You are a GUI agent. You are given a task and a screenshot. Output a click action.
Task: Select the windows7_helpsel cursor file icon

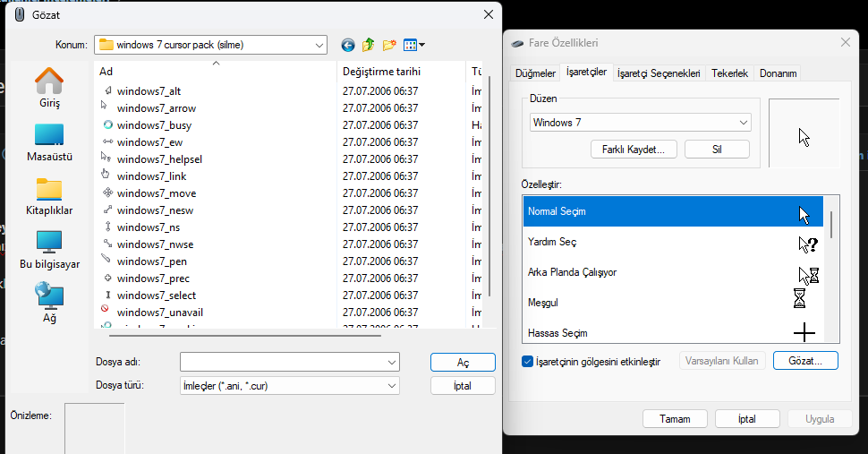(106, 157)
